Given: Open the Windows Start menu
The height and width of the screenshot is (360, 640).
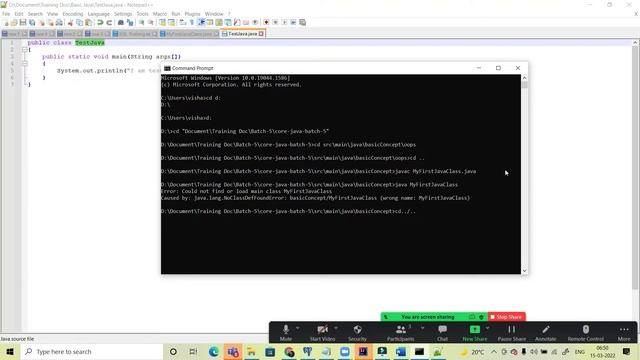Looking at the screenshot, I should 10,351.
